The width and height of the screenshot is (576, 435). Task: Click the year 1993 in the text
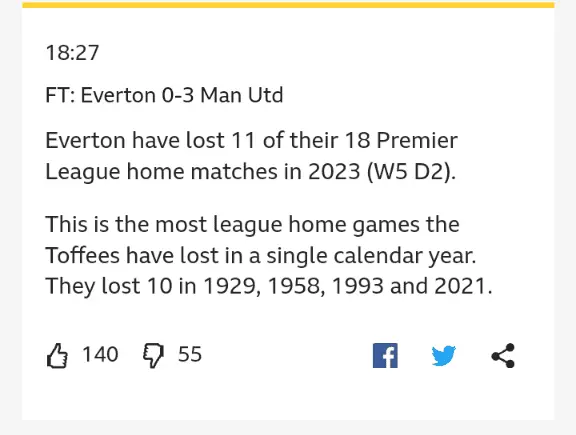tap(358, 286)
